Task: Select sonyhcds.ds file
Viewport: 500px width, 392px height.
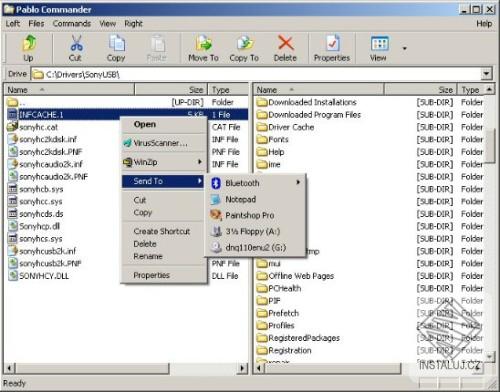Action: point(41,214)
